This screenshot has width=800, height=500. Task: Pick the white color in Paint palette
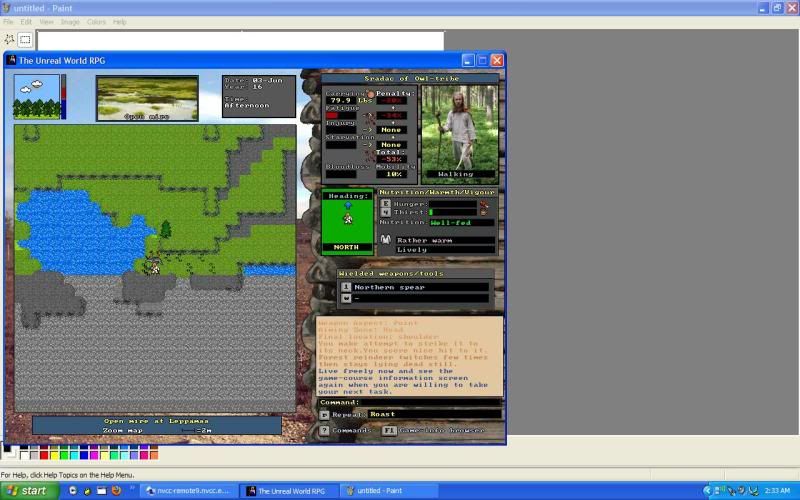coord(24,455)
